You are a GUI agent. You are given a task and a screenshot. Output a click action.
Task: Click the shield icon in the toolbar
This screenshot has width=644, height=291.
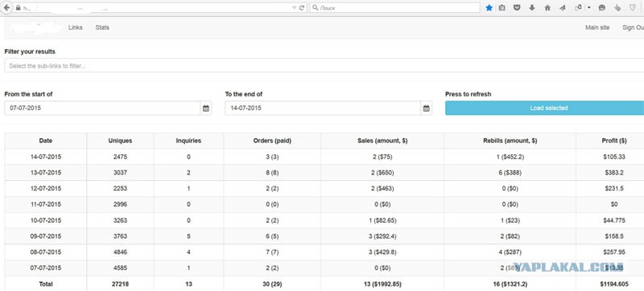(633, 8)
